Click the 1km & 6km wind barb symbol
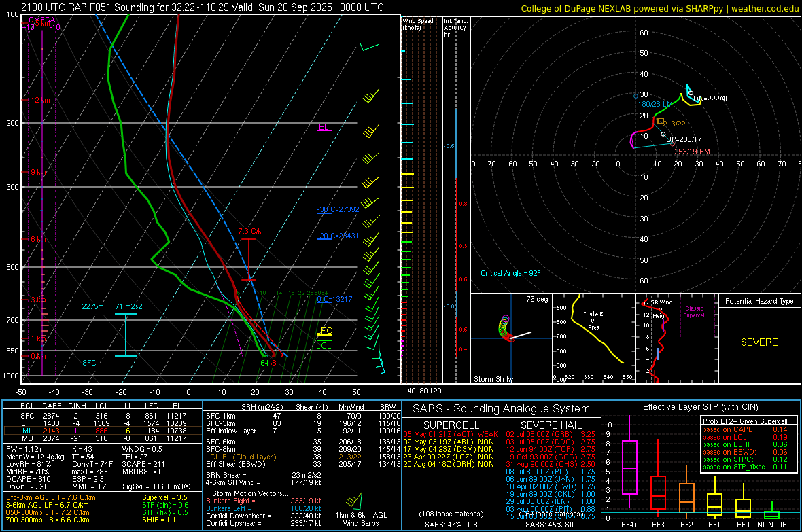The image size is (802, 532). (x=355, y=501)
